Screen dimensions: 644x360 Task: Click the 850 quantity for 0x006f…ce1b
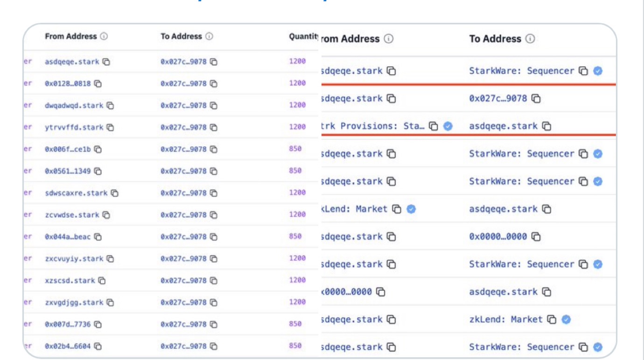[295, 149]
